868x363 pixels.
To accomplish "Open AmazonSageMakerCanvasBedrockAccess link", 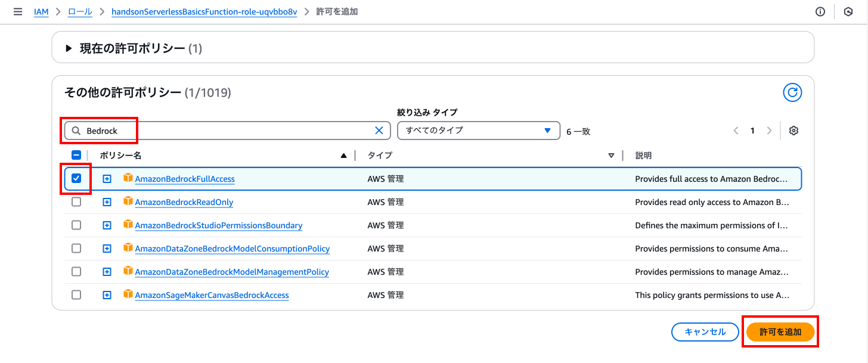I will coord(212,295).
